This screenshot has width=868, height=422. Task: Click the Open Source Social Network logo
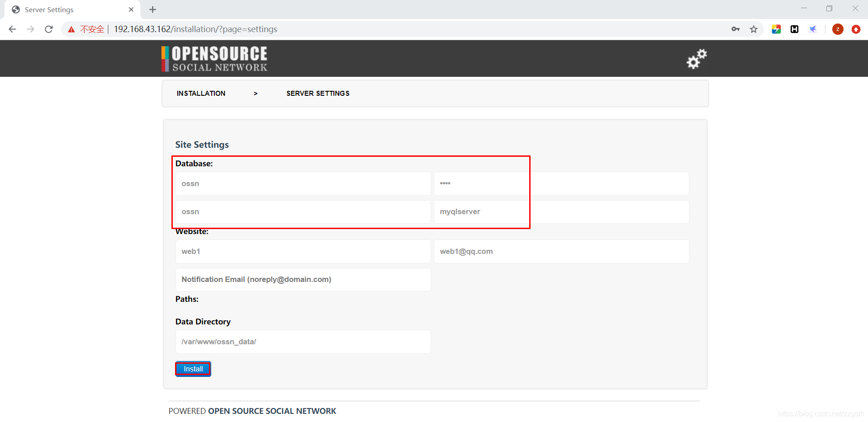click(x=214, y=59)
